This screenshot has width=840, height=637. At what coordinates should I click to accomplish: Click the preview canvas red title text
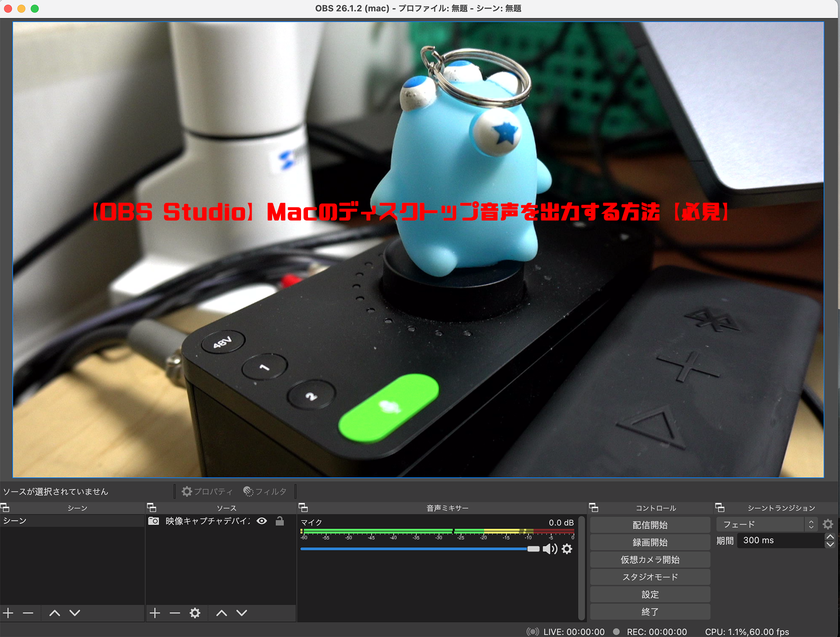tap(411, 212)
